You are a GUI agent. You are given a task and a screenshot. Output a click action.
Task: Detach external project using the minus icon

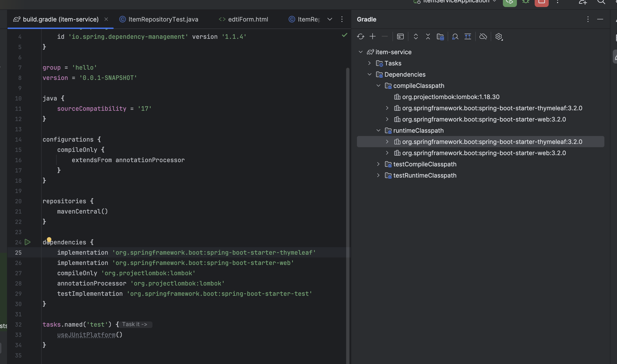tap(385, 36)
